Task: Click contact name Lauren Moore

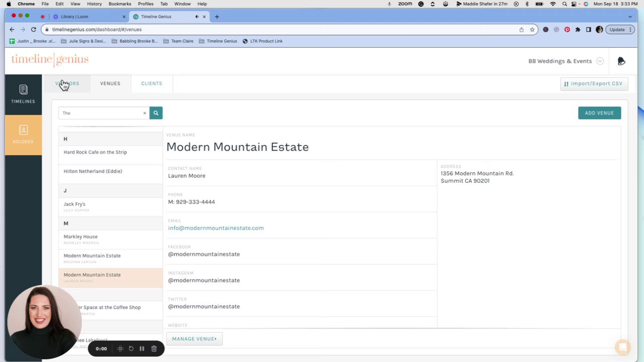Action: point(187,175)
